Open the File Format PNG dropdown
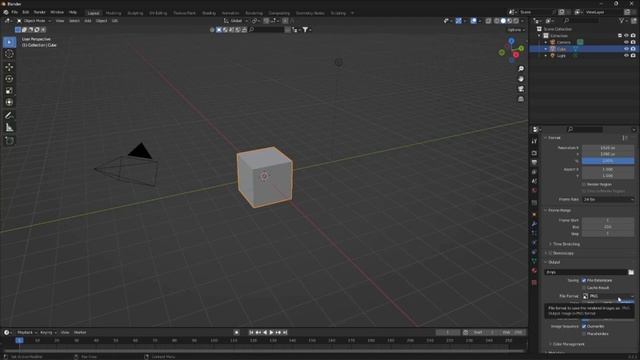Image resolution: width=640 pixels, height=360 pixels. [x=608, y=296]
